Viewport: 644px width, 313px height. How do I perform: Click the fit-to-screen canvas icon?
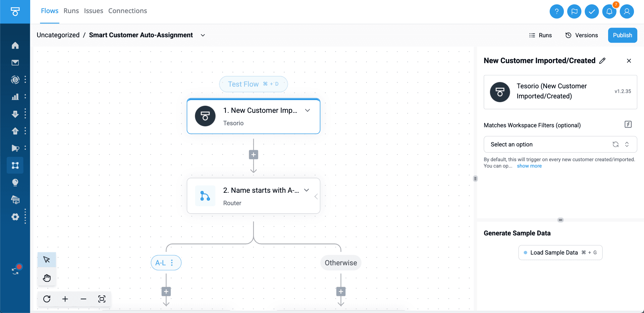(x=102, y=299)
